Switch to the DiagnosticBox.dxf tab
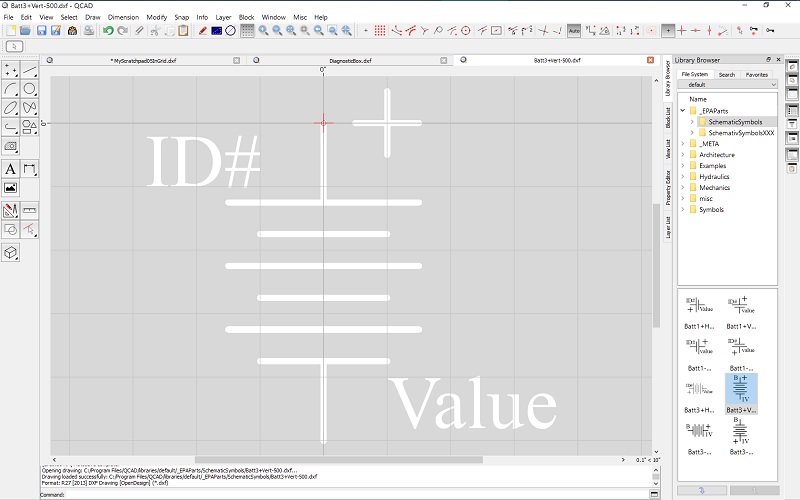800x500 pixels. [350, 60]
